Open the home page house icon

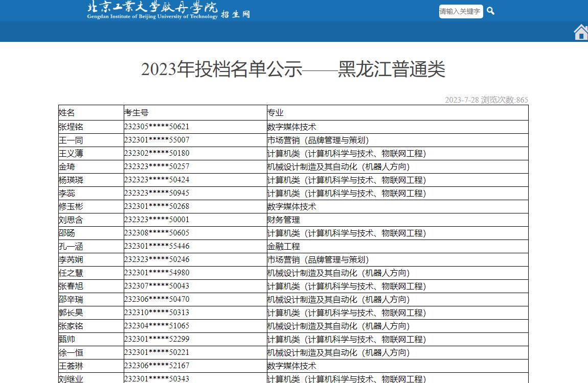pyautogui.click(x=581, y=32)
